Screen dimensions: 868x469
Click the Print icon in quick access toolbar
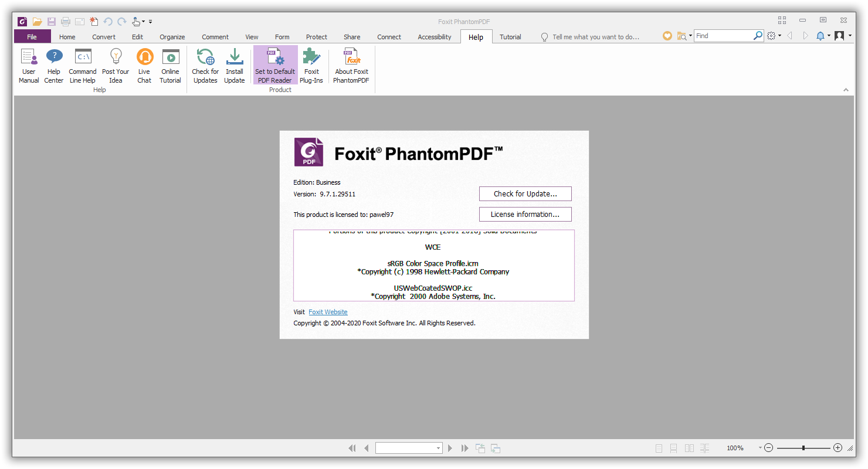pos(66,22)
